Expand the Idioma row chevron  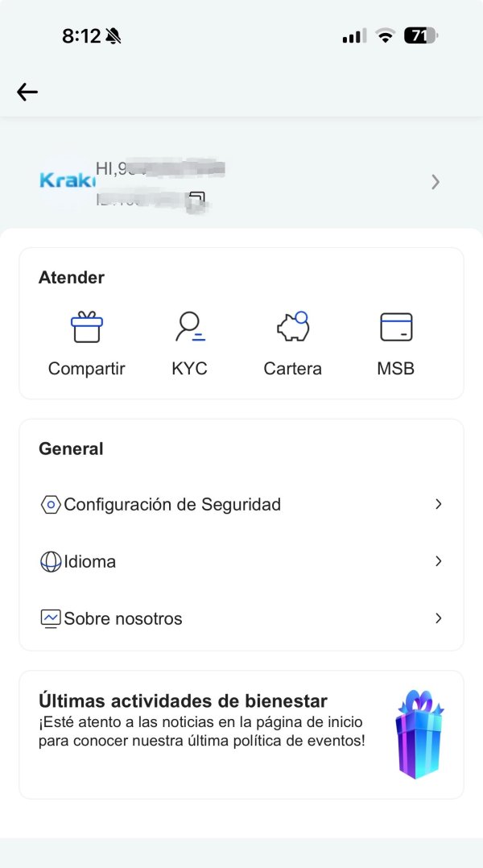coord(439,561)
